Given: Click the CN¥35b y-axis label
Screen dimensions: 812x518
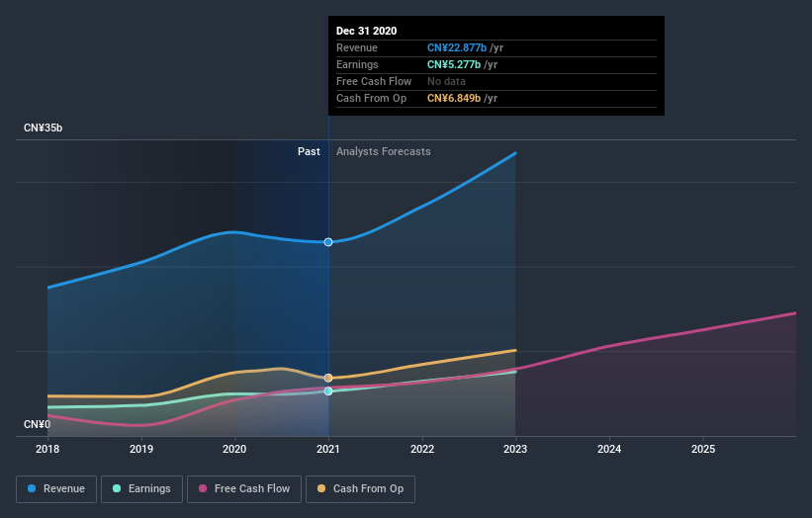Looking at the screenshot, I should click(x=43, y=128).
